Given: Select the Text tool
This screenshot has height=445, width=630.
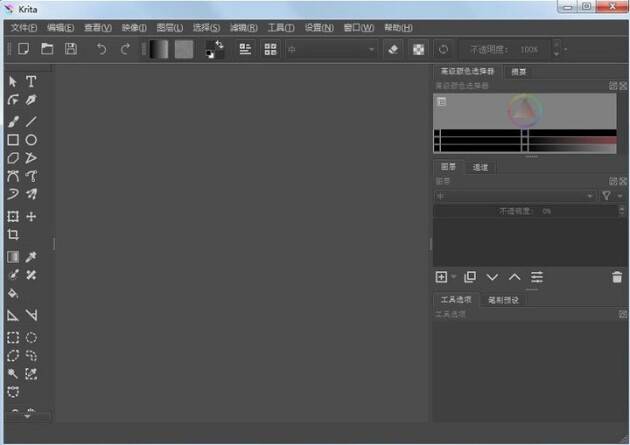Looking at the screenshot, I should click(x=31, y=82).
